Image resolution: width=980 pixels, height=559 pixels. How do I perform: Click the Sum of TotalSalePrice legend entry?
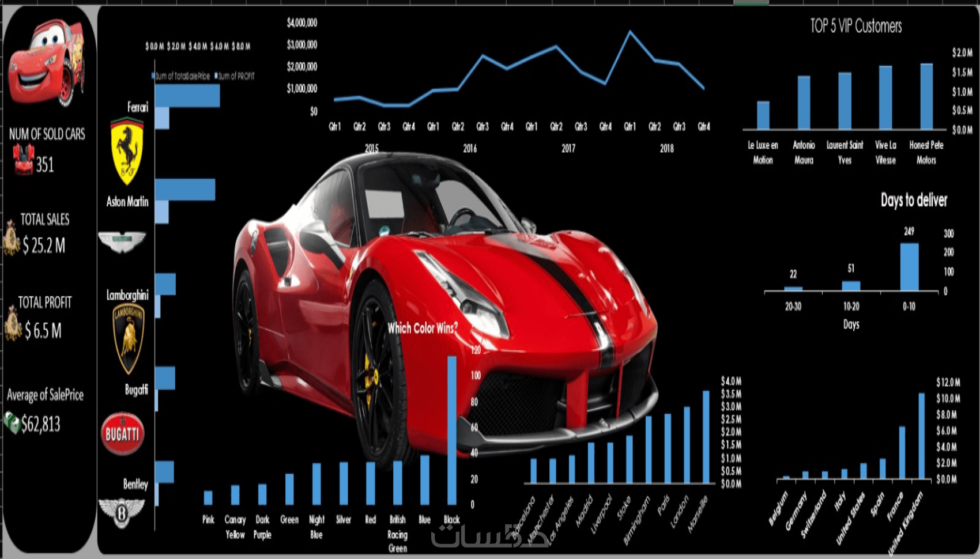point(181,76)
